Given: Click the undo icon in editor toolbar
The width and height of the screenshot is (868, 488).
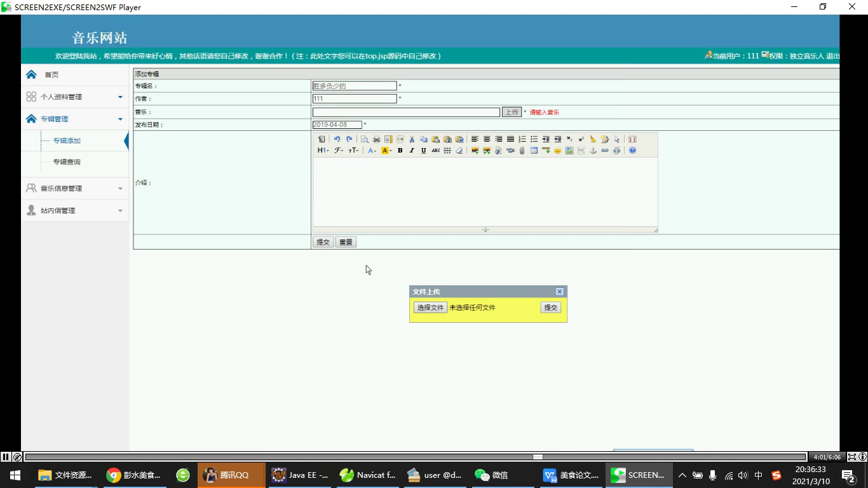Looking at the screenshot, I should tap(337, 139).
